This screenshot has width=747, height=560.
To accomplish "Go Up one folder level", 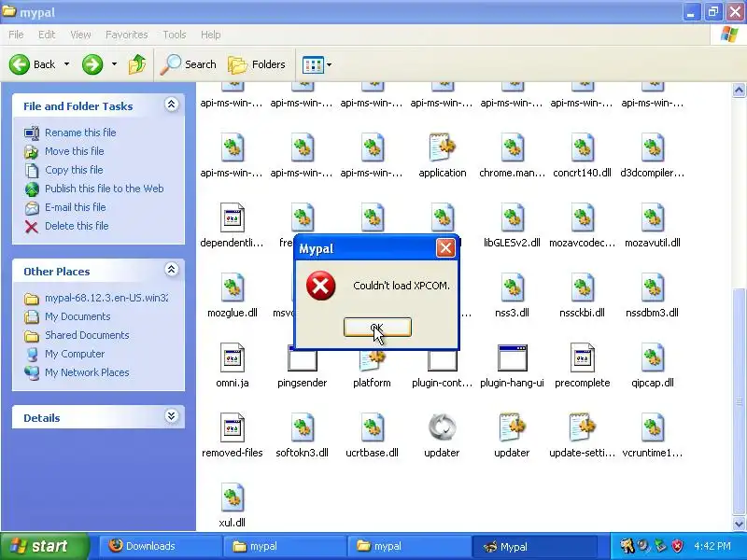I will click(x=137, y=64).
